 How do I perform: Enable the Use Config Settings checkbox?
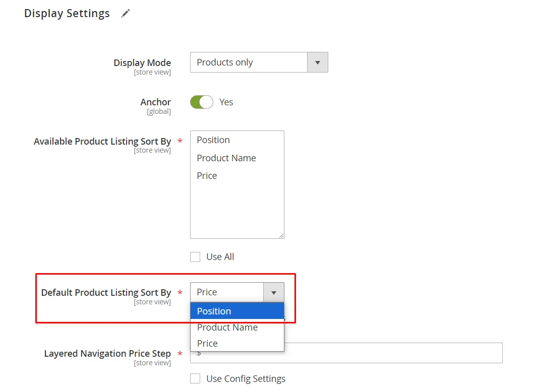click(x=195, y=379)
